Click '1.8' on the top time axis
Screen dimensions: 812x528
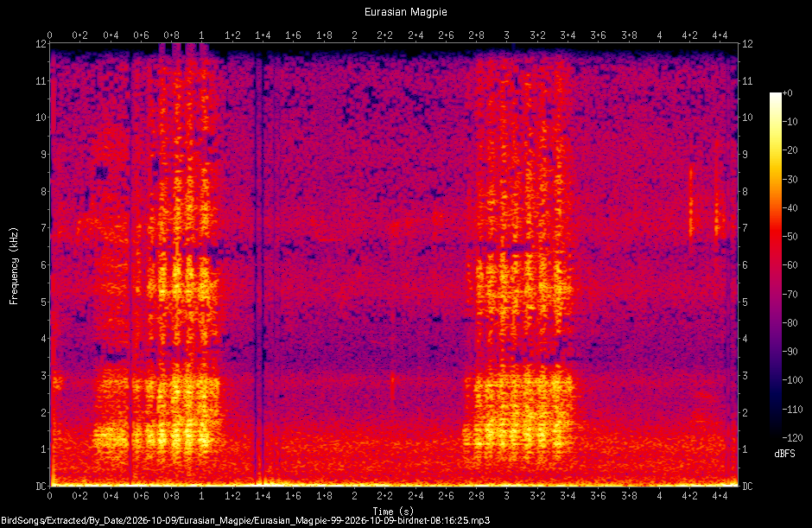pos(324,35)
